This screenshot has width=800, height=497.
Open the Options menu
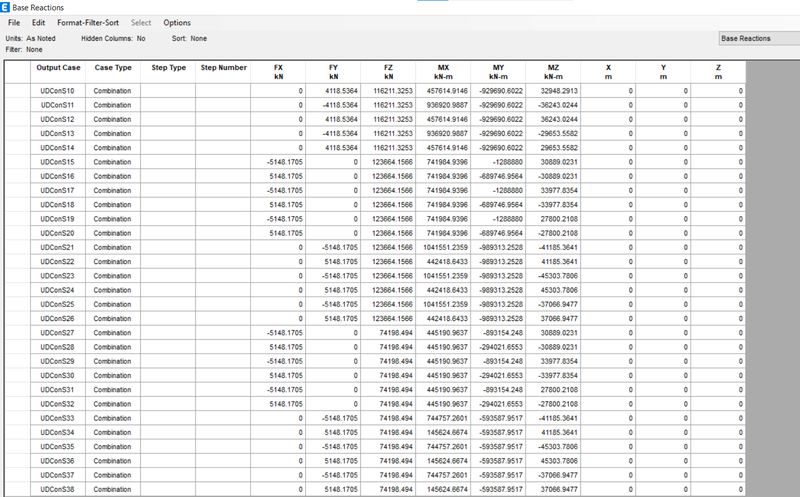pyautogui.click(x=177, y=23)
